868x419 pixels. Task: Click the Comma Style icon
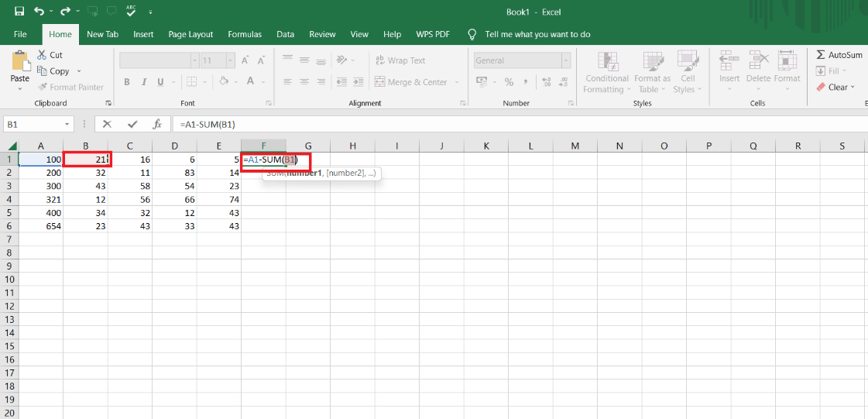pos(524,82)
